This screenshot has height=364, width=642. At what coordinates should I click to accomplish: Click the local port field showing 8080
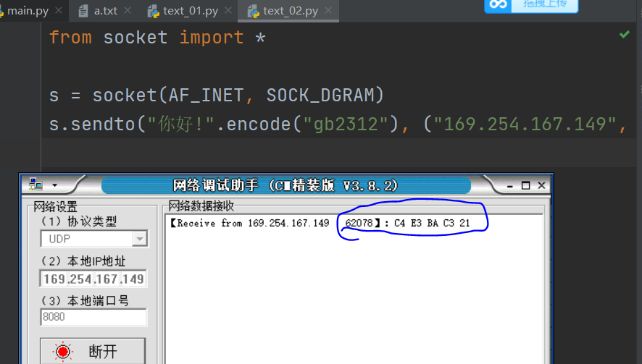coord(93,317)
